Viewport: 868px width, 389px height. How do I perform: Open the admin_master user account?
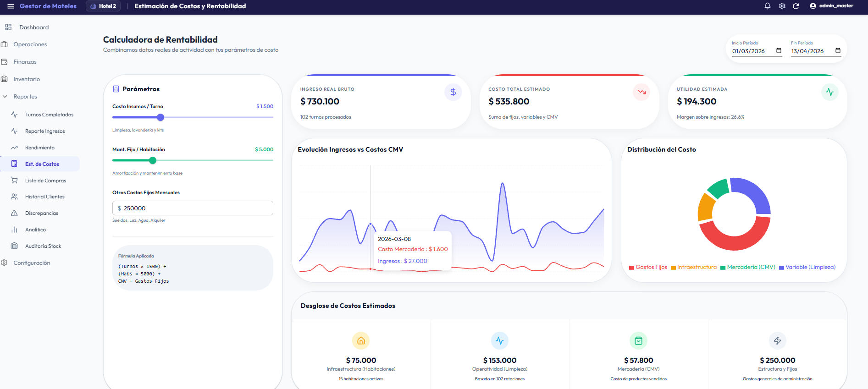831,6
